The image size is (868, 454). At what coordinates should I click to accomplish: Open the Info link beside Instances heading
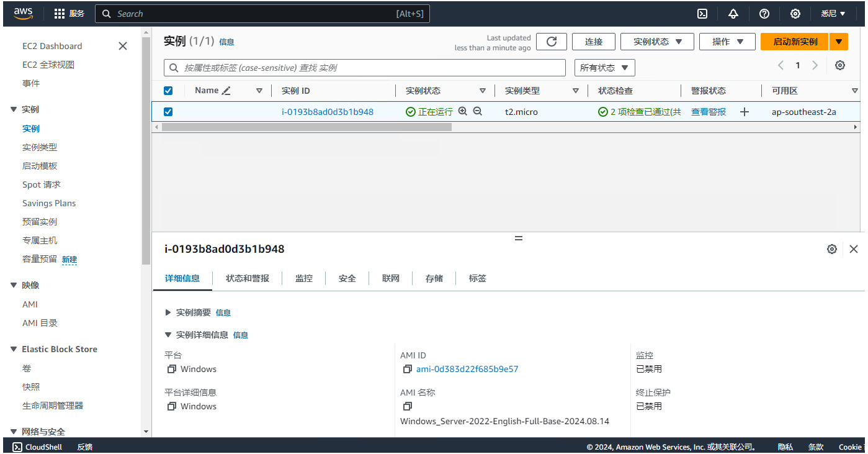click(x=226, y=42)
